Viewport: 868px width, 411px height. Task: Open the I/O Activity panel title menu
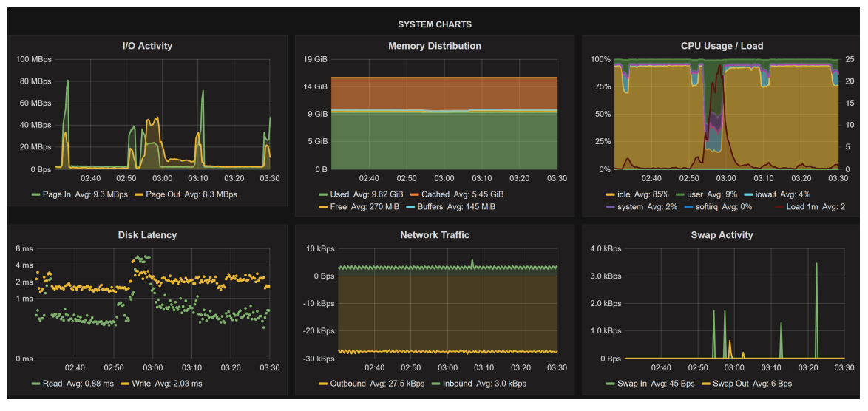[x=147, y=46]
